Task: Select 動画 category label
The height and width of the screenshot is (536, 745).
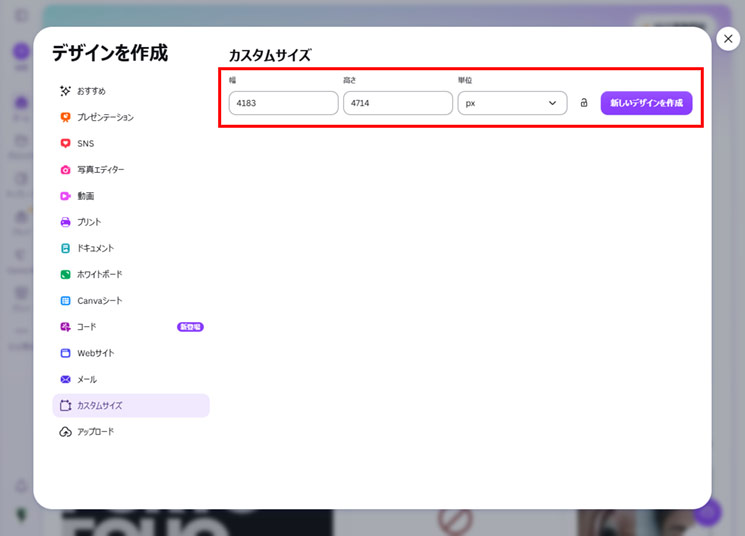Action: [86, 196]
